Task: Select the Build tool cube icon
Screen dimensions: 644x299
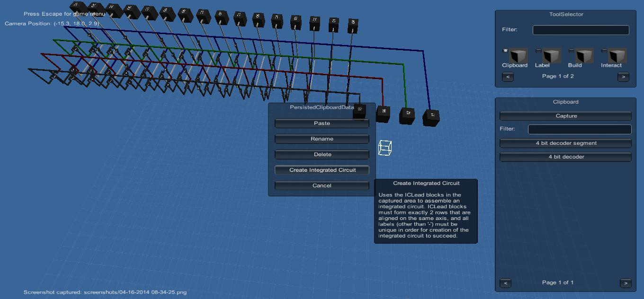Action: [584, 55]
